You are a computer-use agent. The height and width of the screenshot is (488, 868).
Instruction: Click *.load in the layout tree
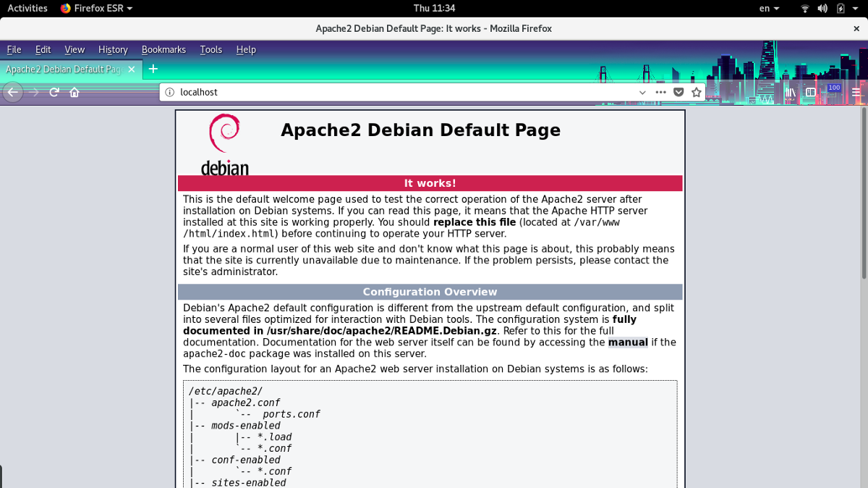pyautogui.click(x=275, y=437)
